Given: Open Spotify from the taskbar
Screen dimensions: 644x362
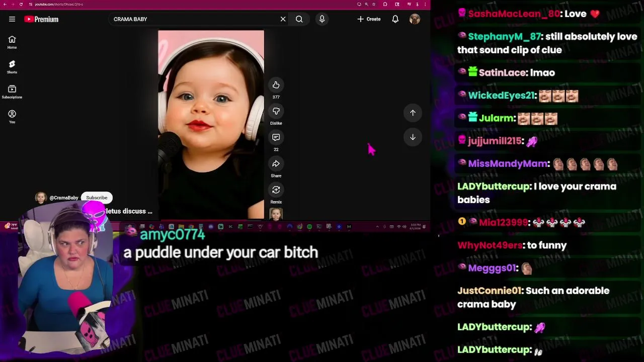Looking at the screenshot, I should tap(309, 227).
